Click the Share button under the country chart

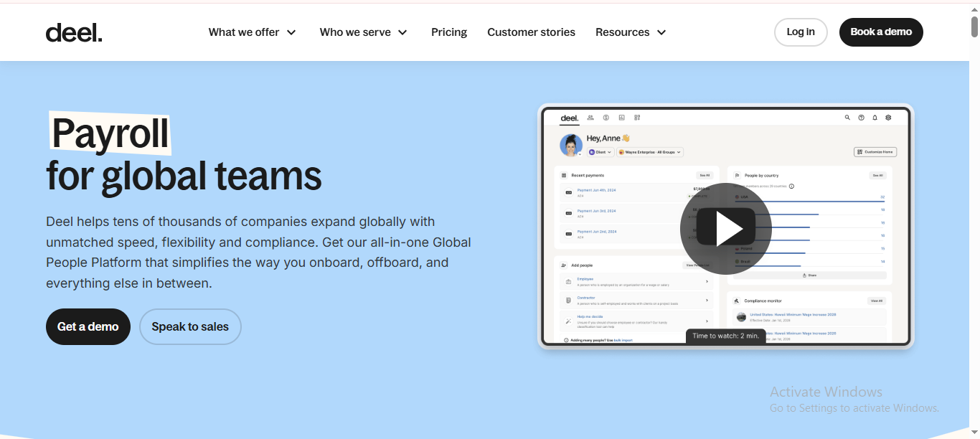(809, 275)
